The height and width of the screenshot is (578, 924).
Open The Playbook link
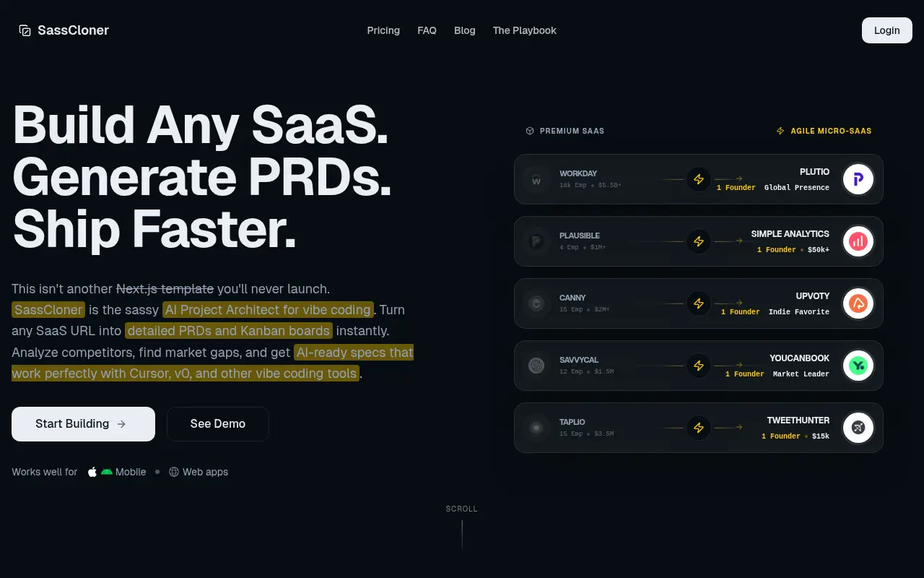pos(525,30)
